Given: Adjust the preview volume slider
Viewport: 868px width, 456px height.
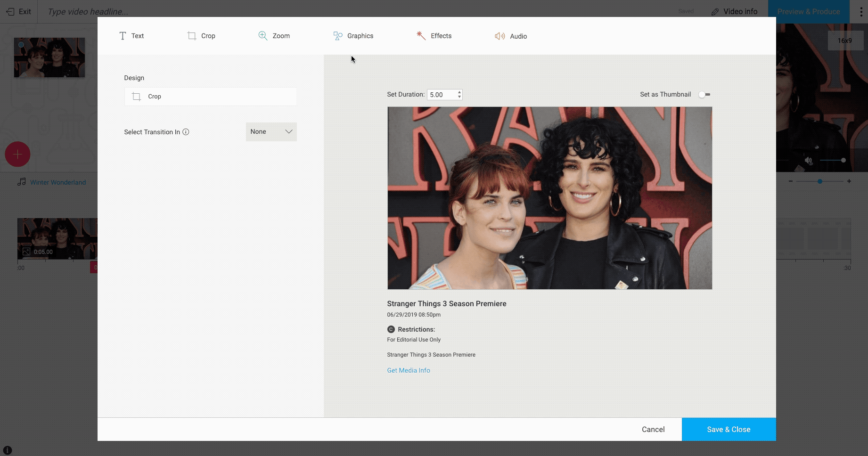Looking at the screenshot, I should coord(833,160).
